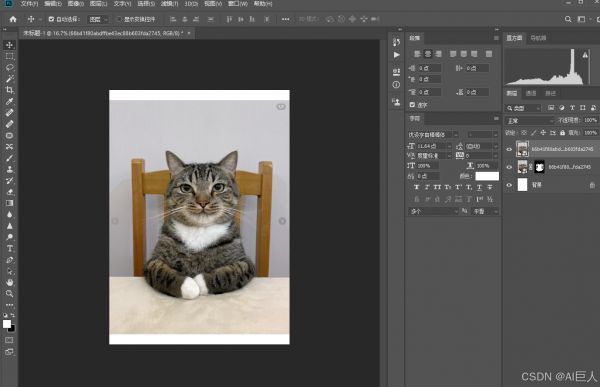This screenshot has width=600, height=387.
Task: Toggle Faux Bold in Character panel
Action: pyautogui.click(x=417, y=187)
